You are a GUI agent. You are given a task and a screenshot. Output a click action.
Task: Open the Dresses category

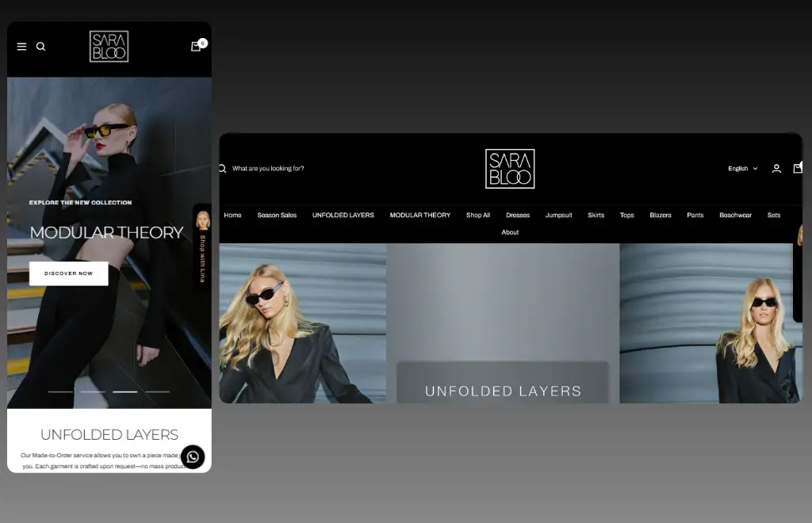(518, 216)
